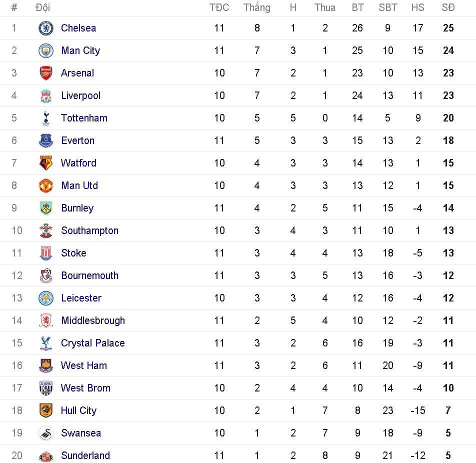Open the West Ham team link
The image size is (476, 463).
pos(83,365)
